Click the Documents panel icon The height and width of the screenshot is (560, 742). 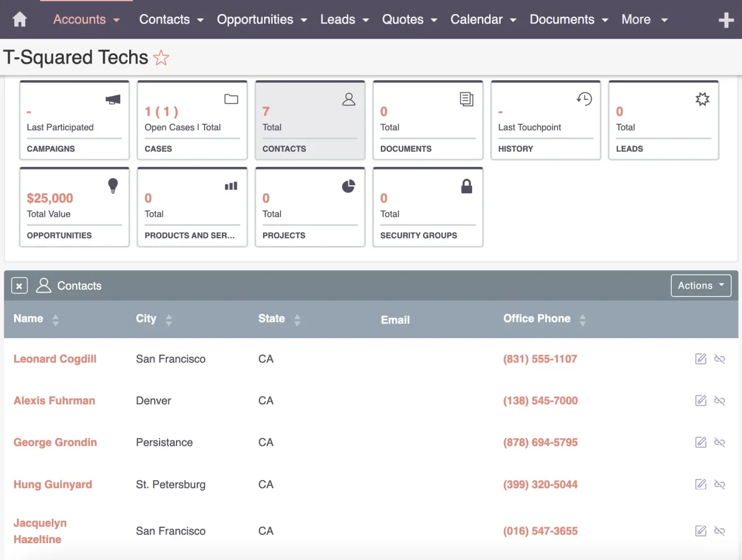point(467,99)
